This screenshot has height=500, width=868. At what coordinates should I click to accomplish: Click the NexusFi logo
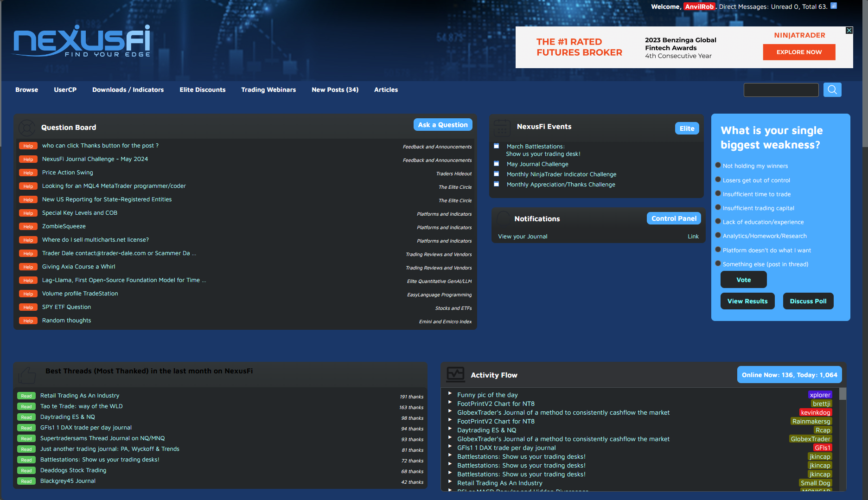82,41
